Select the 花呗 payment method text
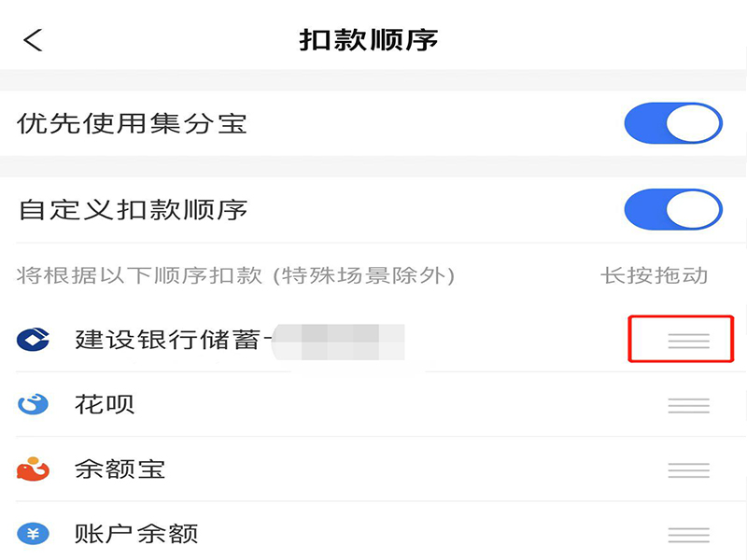747x560 pixels. point(105,404)
